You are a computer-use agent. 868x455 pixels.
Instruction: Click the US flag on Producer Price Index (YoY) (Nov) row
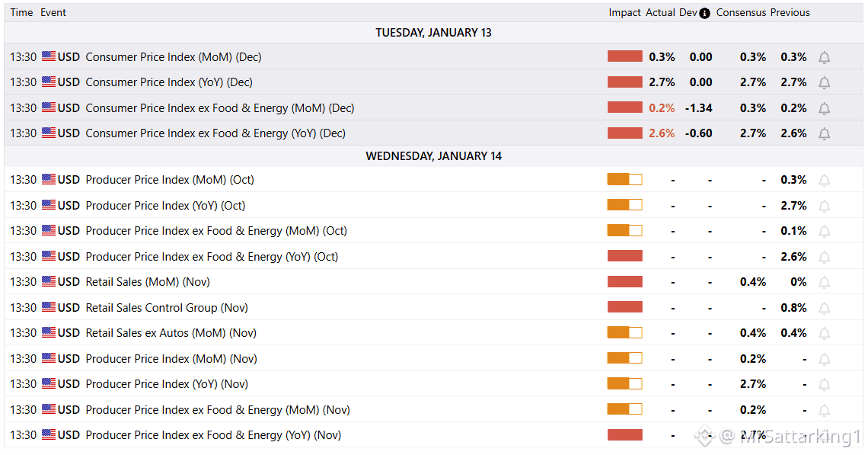click(x=49, y=384)
